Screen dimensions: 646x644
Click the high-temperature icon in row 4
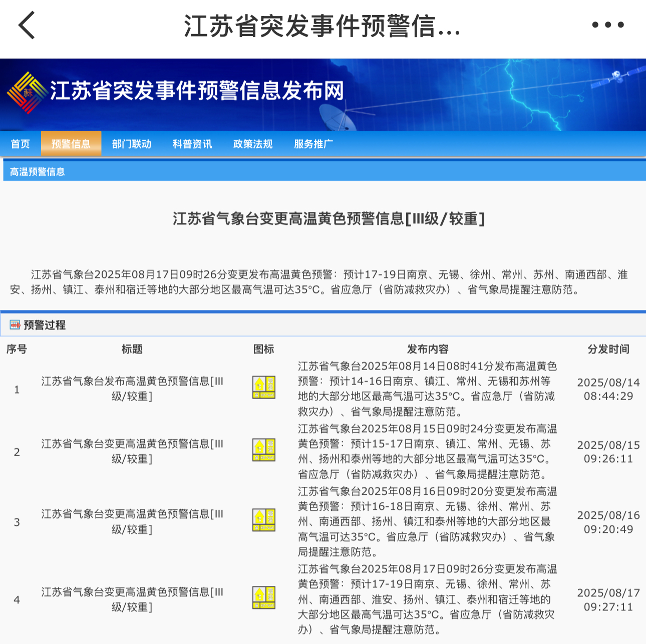tap(264, 598)
